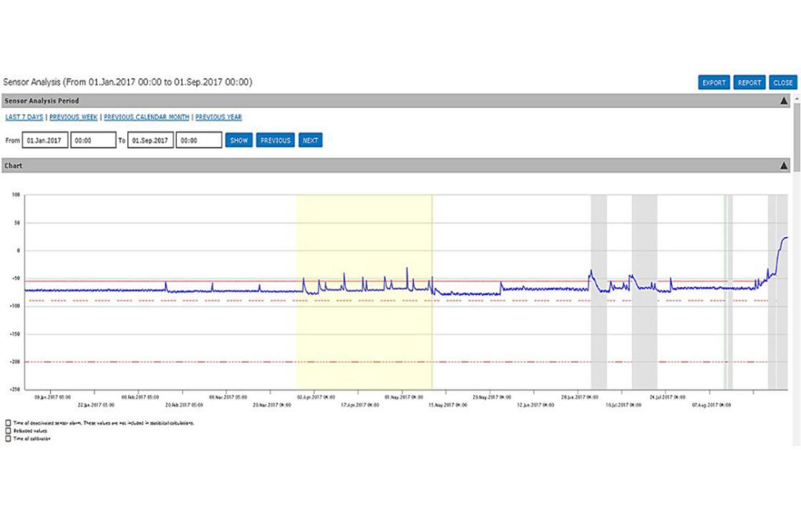This screenshot has width=801, height=532.
Task: Click the From time field
Action: click(93, 140)
